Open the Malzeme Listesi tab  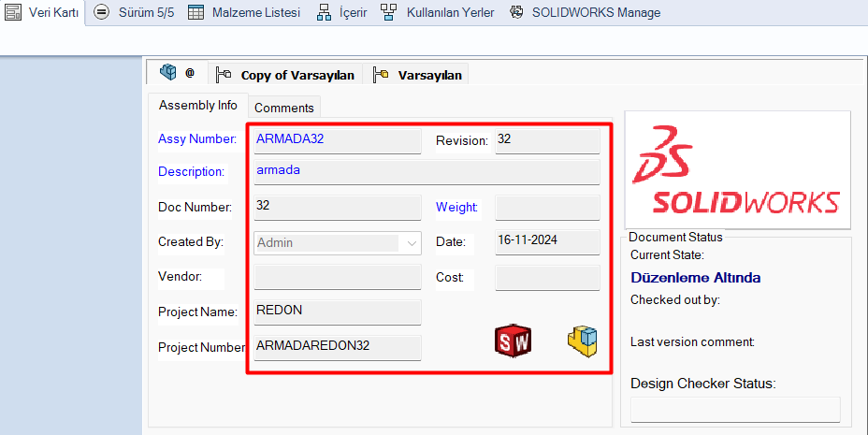coord(244,12)
